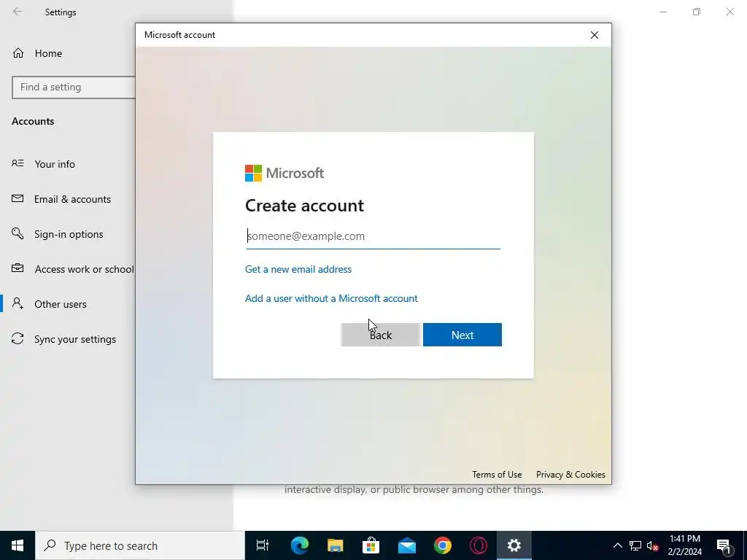Close the Settings window
The image size is (747, 560).
729,12
